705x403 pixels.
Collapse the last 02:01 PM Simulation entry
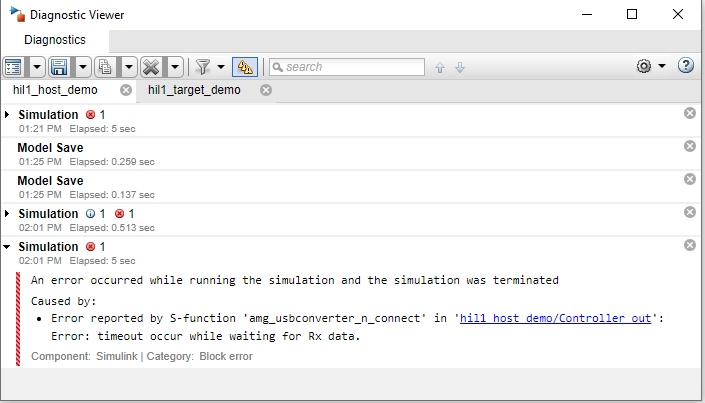(x=7, y=246)
